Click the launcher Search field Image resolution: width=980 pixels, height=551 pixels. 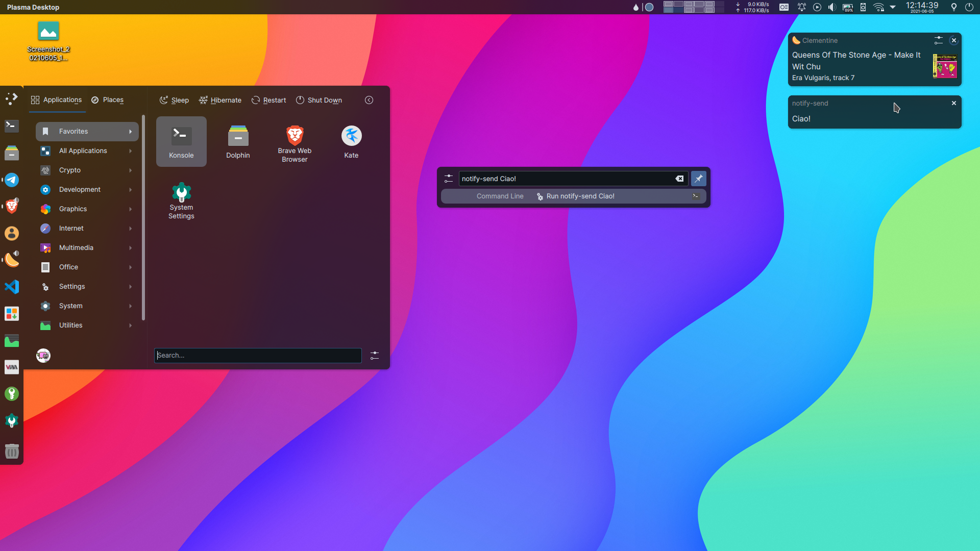click(x=258, y=356)
